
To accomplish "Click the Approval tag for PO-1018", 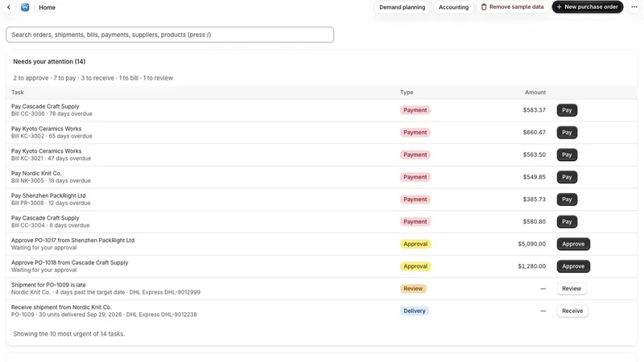I will pos(415,266).
